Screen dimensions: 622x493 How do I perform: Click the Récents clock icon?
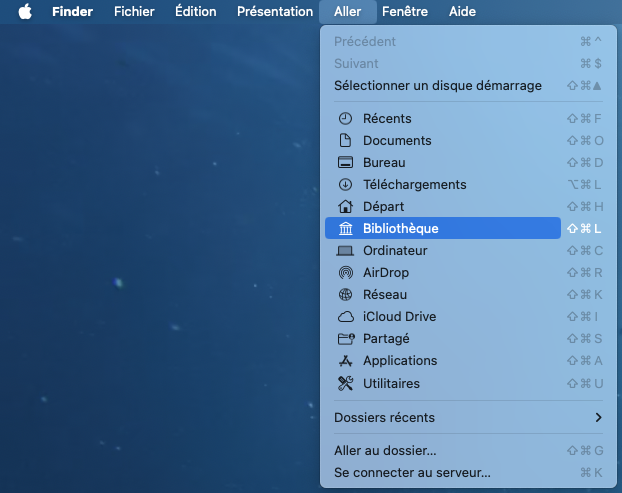345,119
